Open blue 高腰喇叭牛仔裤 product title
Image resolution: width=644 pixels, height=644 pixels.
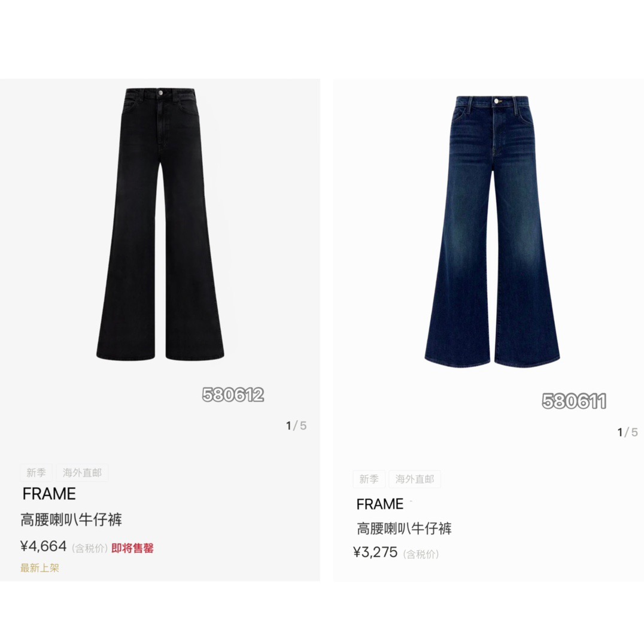tap(404, 528)
